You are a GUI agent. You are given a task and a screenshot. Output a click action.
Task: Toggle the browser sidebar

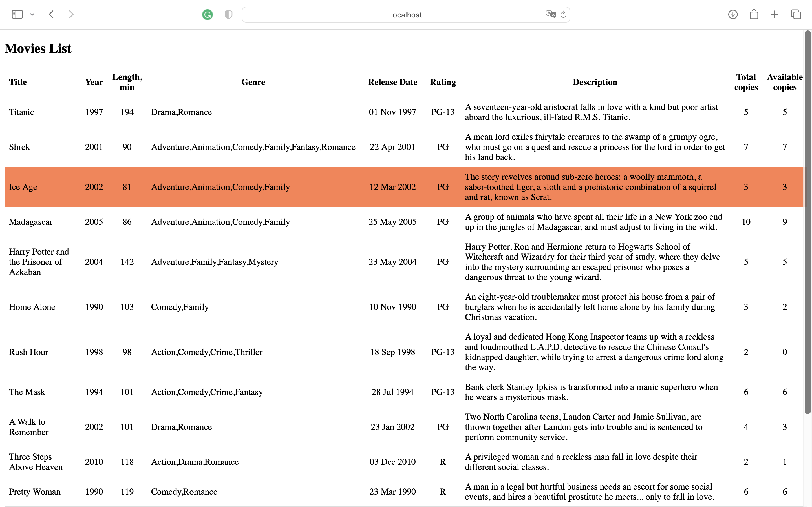coord(17,14)
